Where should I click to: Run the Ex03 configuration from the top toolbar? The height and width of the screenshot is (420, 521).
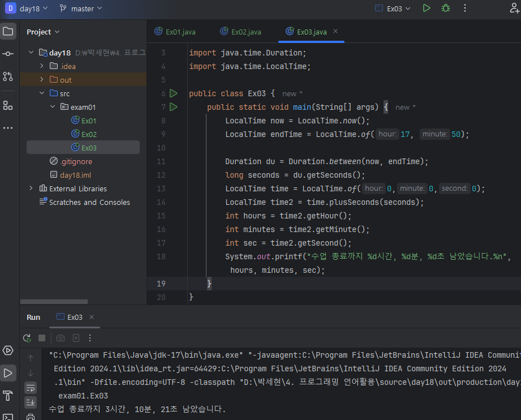point(427,8)
